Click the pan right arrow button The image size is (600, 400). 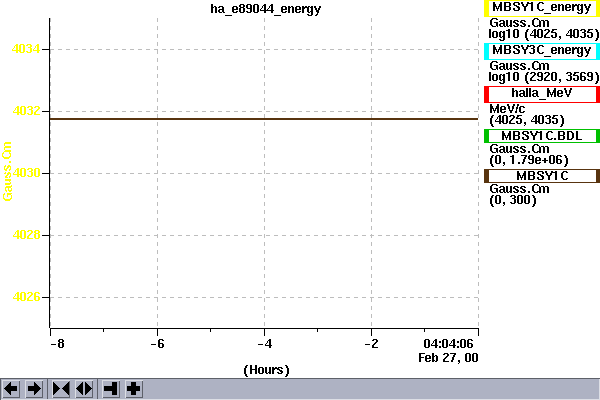(33, 388)
